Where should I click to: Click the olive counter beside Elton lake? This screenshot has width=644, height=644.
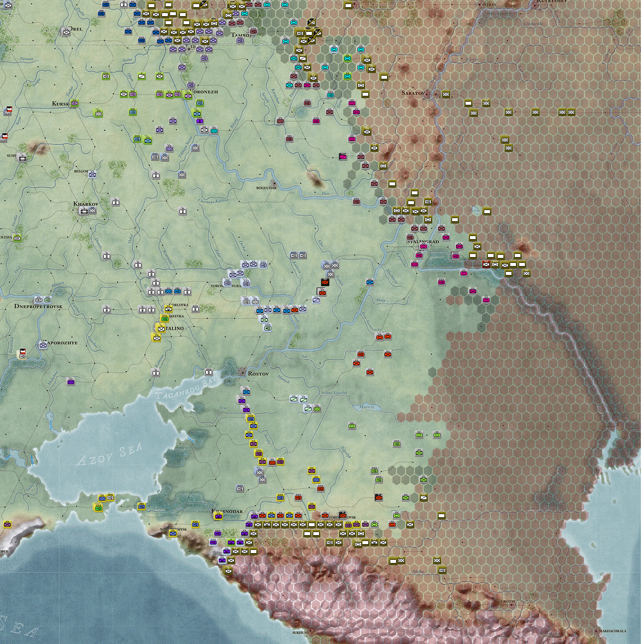pos(487,211)
